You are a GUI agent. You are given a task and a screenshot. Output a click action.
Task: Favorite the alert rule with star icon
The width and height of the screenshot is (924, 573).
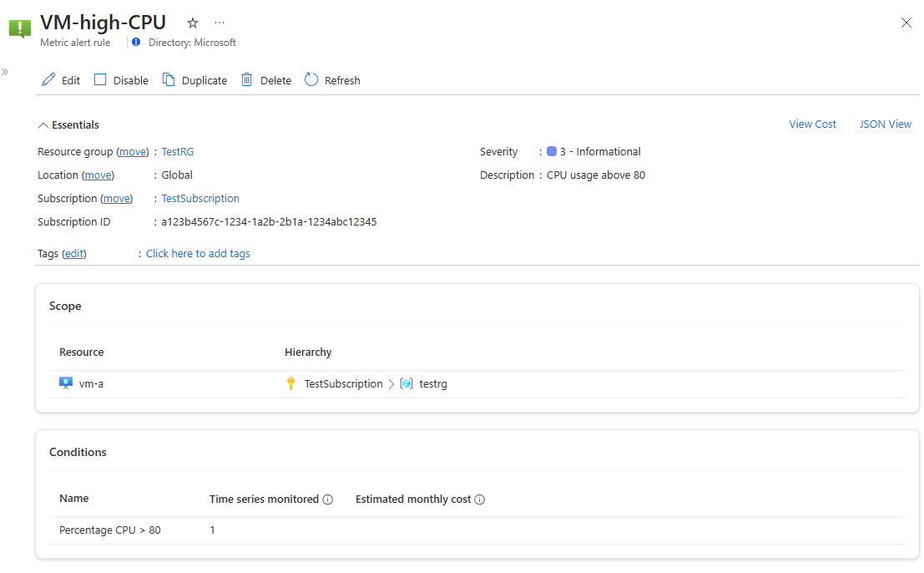pyautogui.click(x=193, y=23)
